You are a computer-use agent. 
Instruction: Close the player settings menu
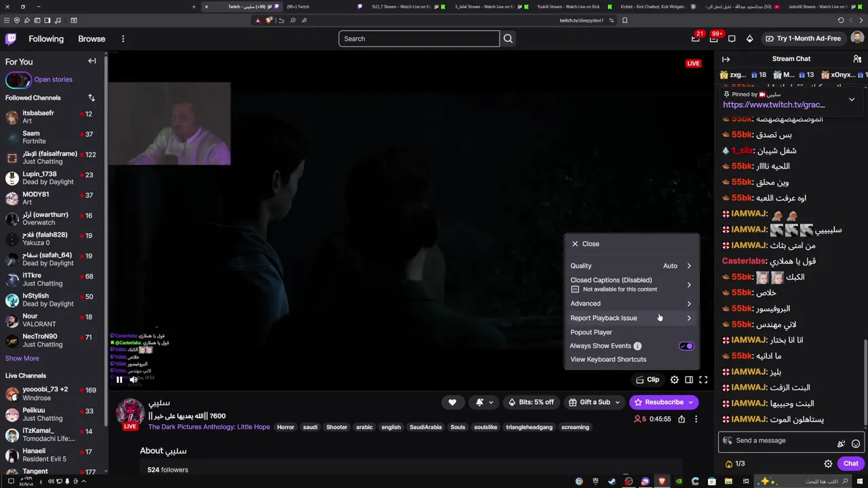[x=585, y=244]
